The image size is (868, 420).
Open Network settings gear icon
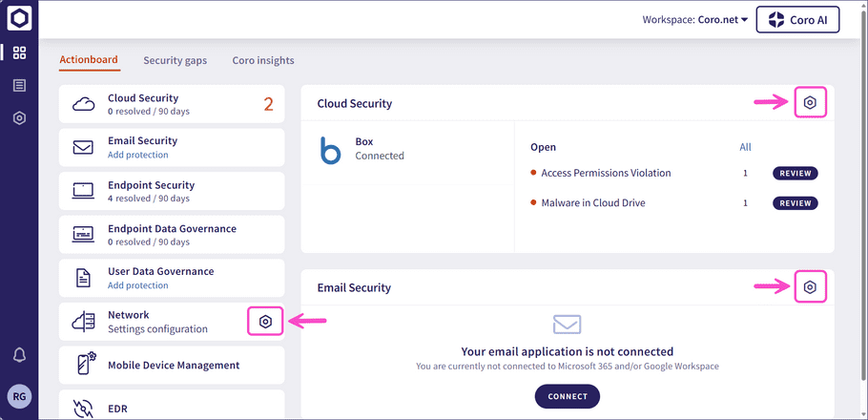click(x=266, y=322)
